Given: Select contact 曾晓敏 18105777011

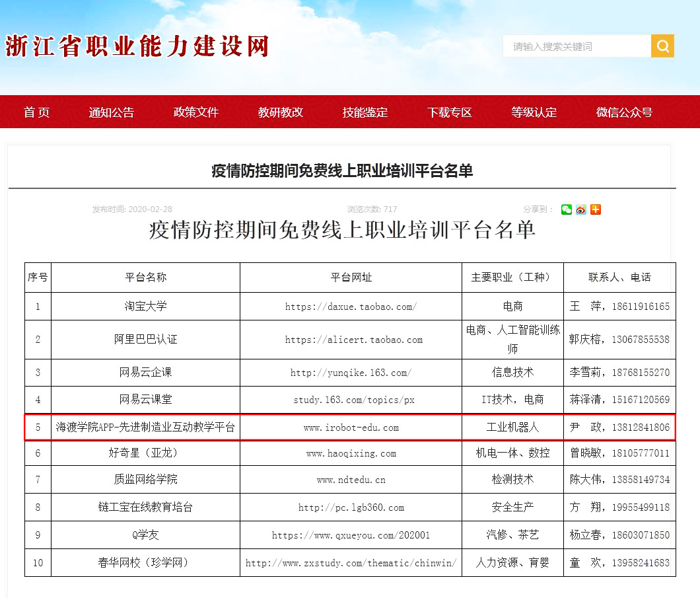Looking at the screenshot, I should (619, 453).
